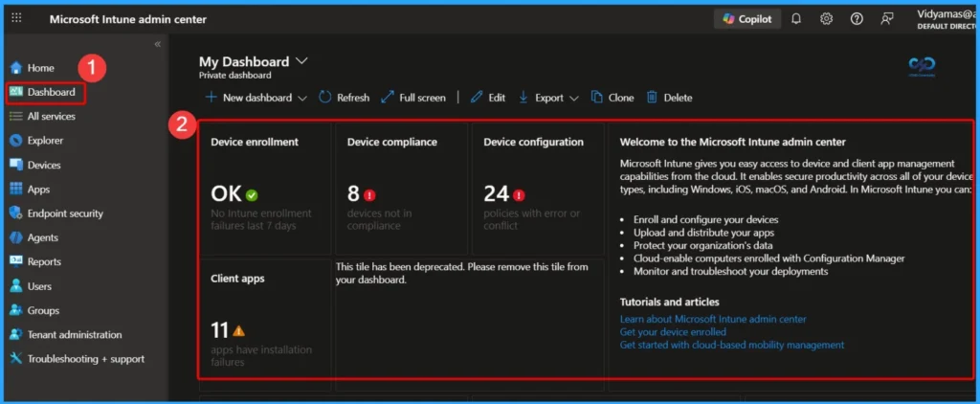
Task: Click the Tenant administration icon
Action: click(x=16, y=334)
